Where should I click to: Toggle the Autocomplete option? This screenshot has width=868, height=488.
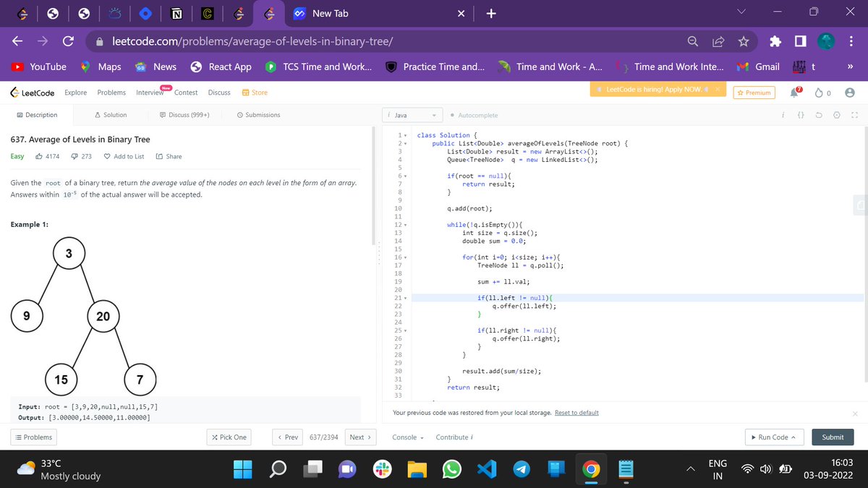473,116
